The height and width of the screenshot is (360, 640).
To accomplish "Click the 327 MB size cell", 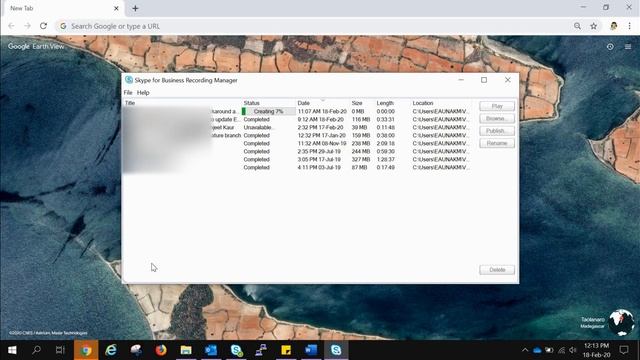I will pos(361,159).
